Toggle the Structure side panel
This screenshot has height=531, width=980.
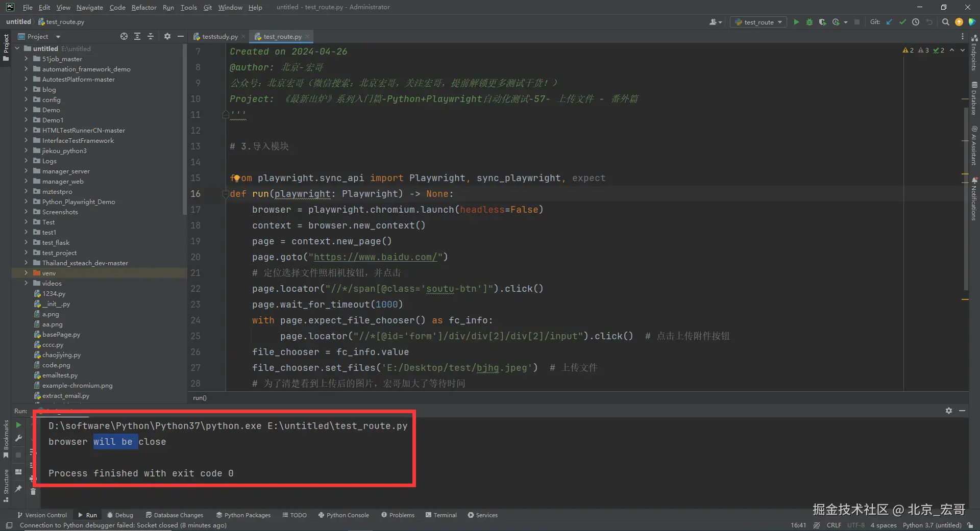(x=6, y=486)
